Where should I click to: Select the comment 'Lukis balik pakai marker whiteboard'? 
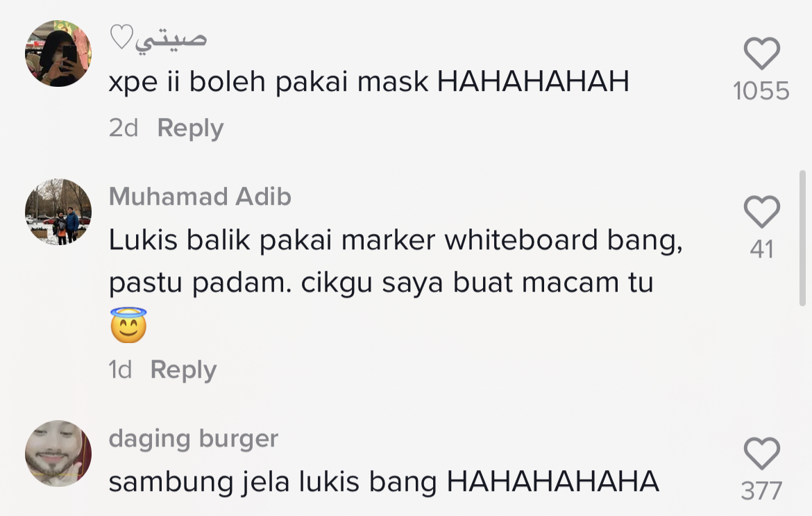tap(353, 240)
